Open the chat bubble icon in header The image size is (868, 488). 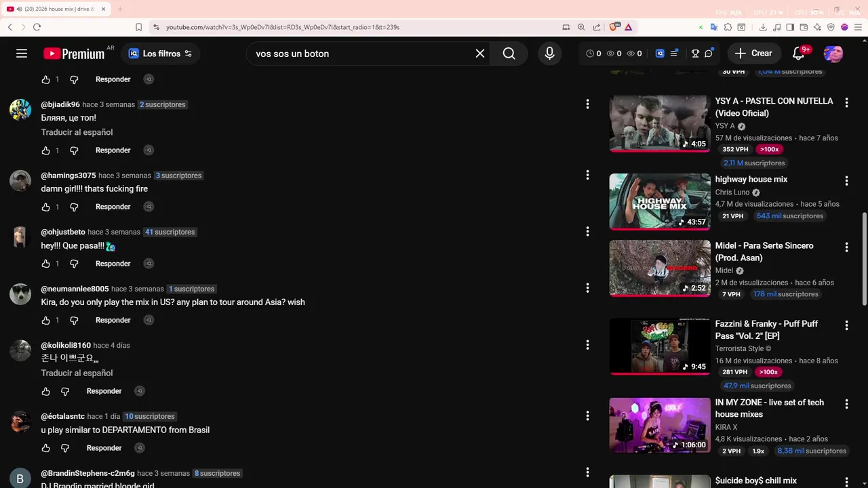click(x=709, y=54)
